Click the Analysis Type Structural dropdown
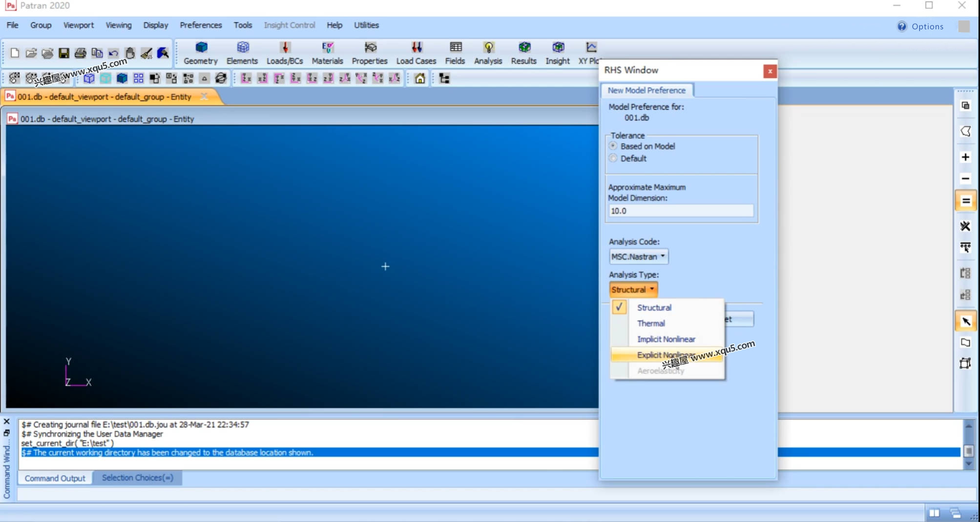 [x=633, y=289]
